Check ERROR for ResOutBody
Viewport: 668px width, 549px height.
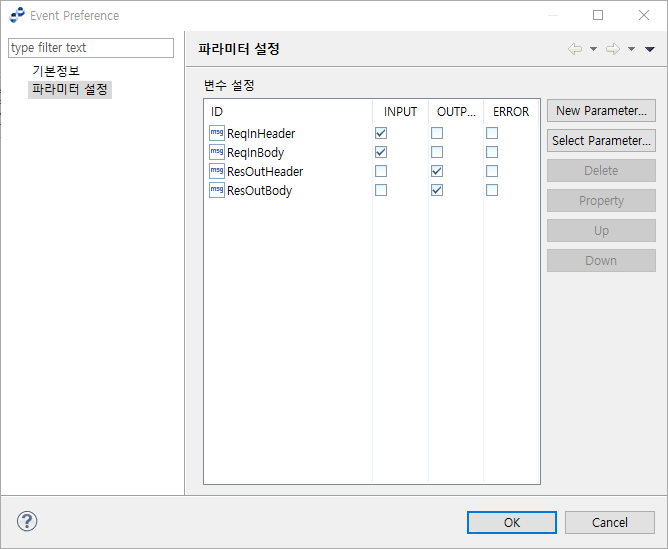pyautogui.click(x=492, y=190)
